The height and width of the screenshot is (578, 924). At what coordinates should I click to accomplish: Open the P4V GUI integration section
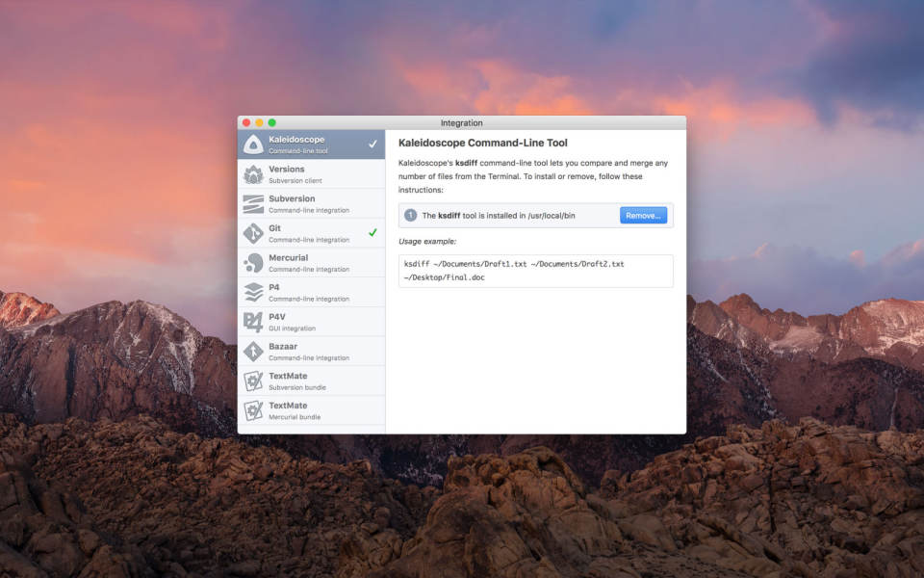311,322
